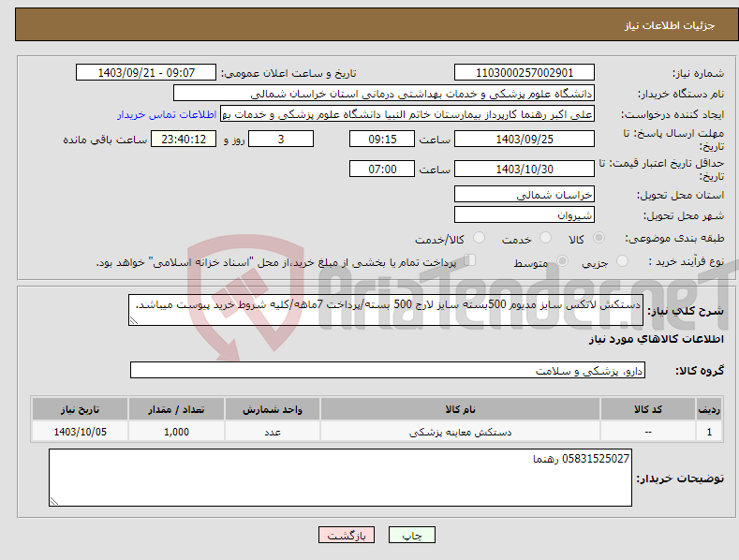739x560 pixels.
Task: Click the بازگشت (back) button
Action: point(347,535)
